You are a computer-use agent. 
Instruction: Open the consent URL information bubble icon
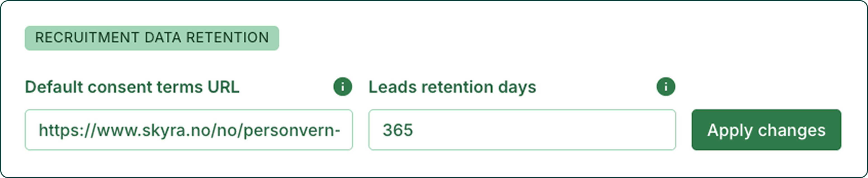[x=343, y=87]
